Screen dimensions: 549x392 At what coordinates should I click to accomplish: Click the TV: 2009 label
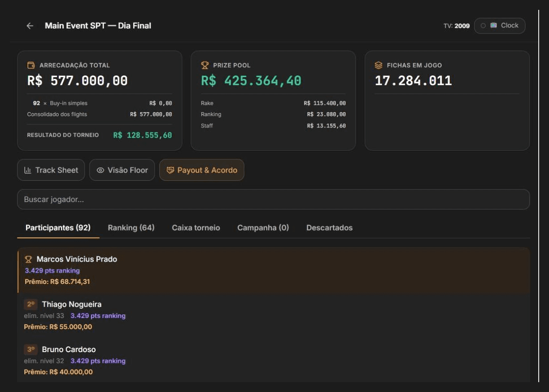(x=457, y=26)
